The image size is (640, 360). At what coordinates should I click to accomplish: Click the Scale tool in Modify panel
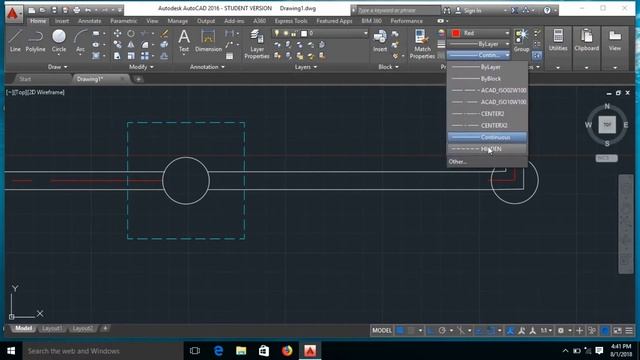click(x=131, y=56)
